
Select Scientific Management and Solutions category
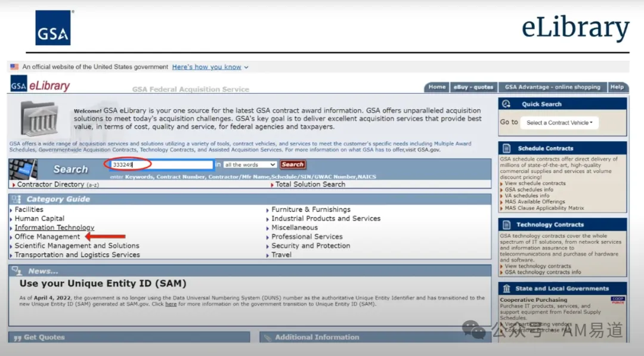coord(77,246)
